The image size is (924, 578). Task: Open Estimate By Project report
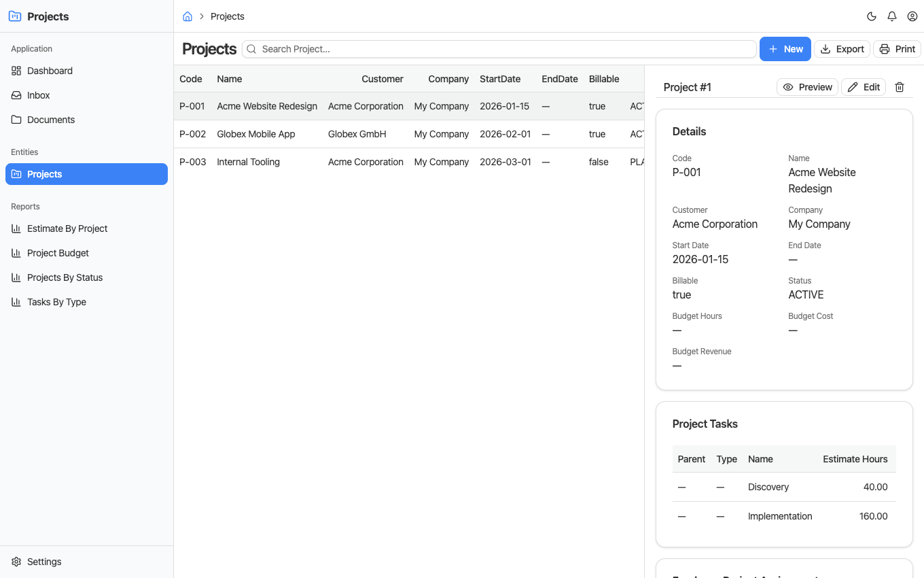tap(86, 228)
